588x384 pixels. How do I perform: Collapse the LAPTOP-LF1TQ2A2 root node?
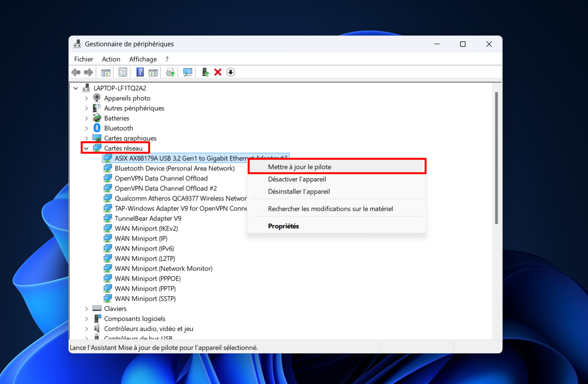[x=76, y=88]
